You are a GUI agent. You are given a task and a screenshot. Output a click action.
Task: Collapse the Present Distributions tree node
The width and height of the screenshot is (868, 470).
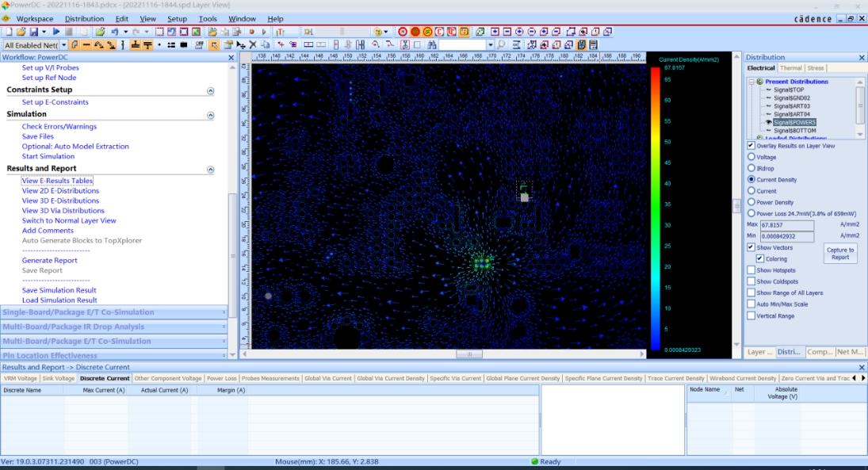tap(751, 82)
